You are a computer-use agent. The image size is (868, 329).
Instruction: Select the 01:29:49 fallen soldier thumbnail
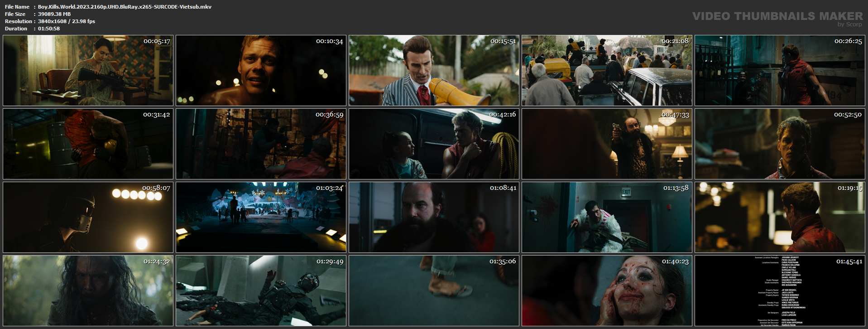261,291
